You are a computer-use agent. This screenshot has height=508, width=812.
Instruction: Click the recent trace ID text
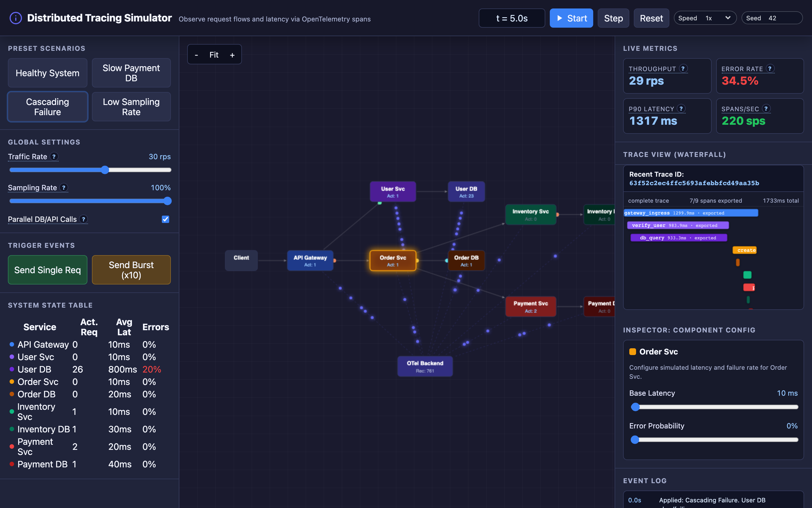[x=694, y=183]
